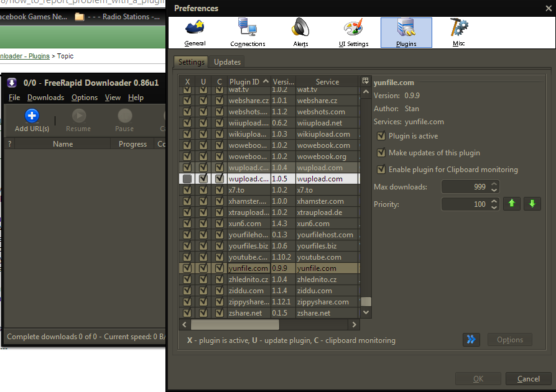556x392 pixels.
Task: Click the blue double-arrow button beside Options
Action: 471,340
